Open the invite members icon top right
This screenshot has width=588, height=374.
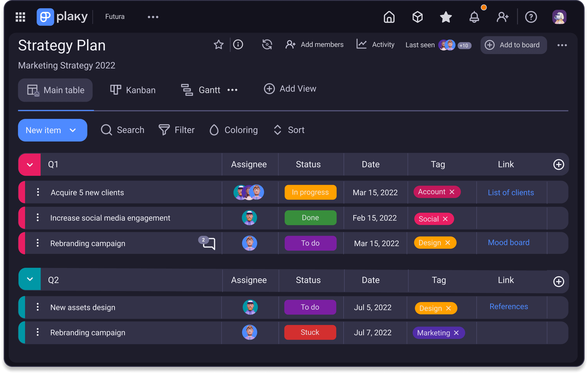click(x=503, y=17)
